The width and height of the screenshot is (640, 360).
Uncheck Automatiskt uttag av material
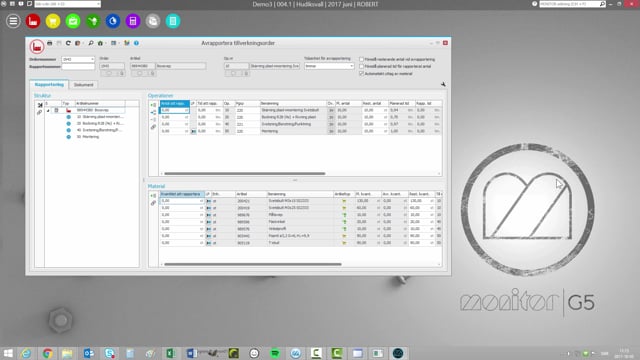coord(361,73)
